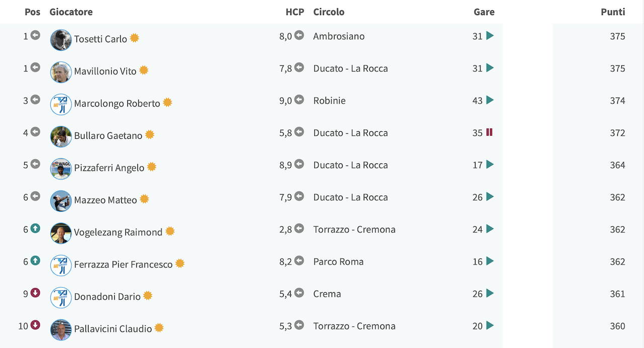This screenshot has height=348, width=644.
Task: Click the Circolo column header
Action: pyautogui.click(x=329, y=12)
